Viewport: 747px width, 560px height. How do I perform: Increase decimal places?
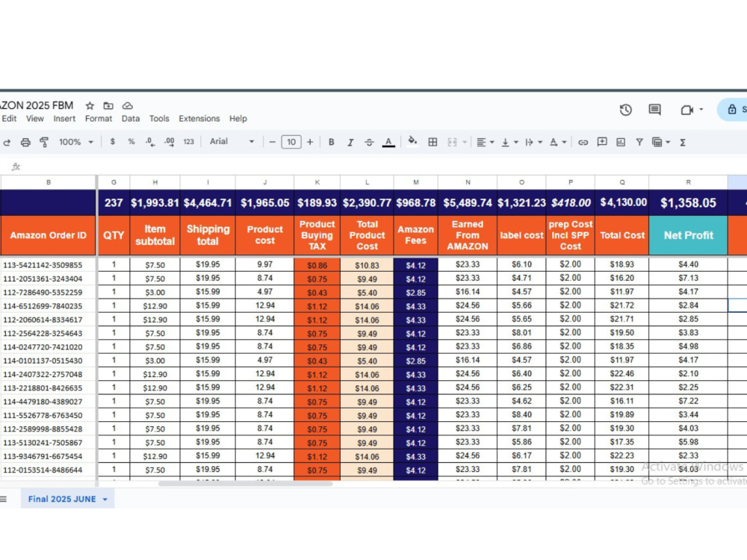[x=169, y=142]
